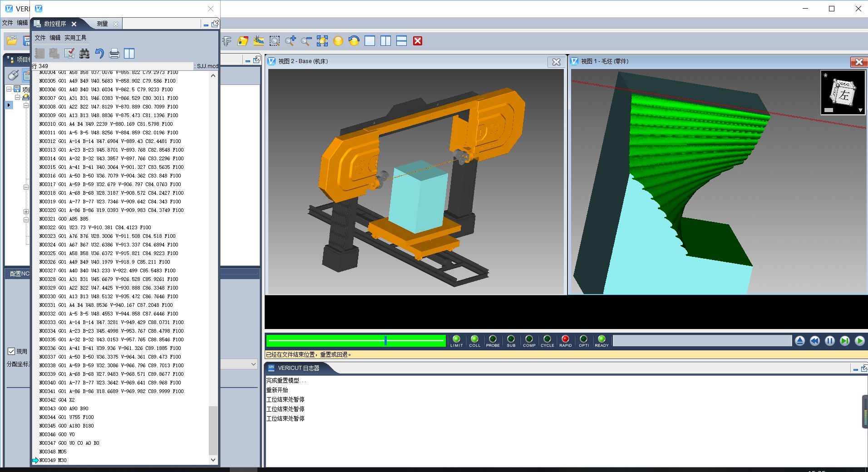Open the coordinate system dropdown arrow
868x472 pixels.
point(253,364)
